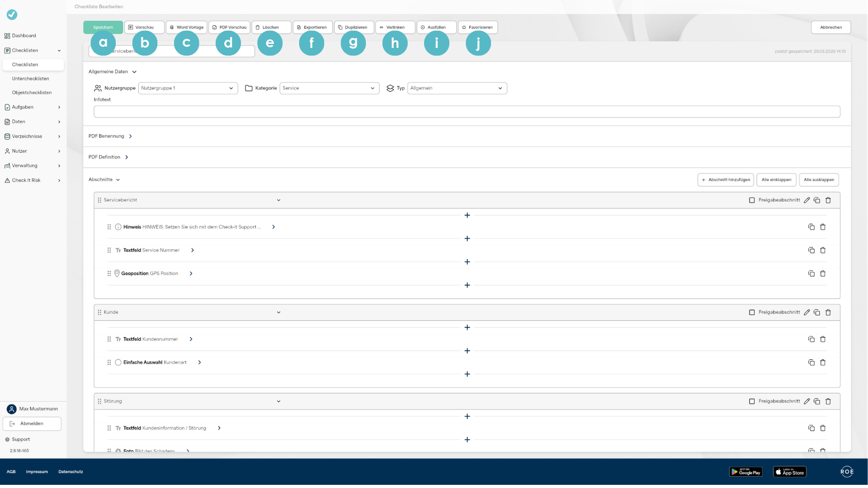Viewport: 868px width, 488px height.
Task: Open the Datenschutz footer link
Action: [71, 472]
